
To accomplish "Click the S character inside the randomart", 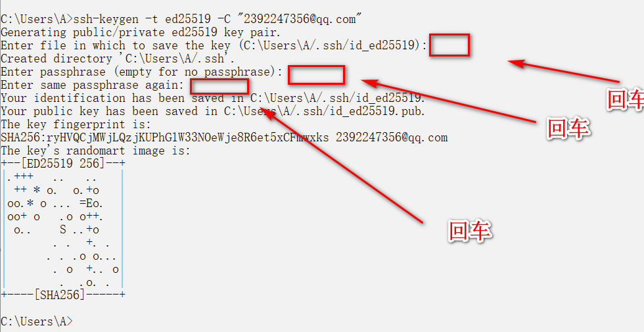I will tap(63, 229).
